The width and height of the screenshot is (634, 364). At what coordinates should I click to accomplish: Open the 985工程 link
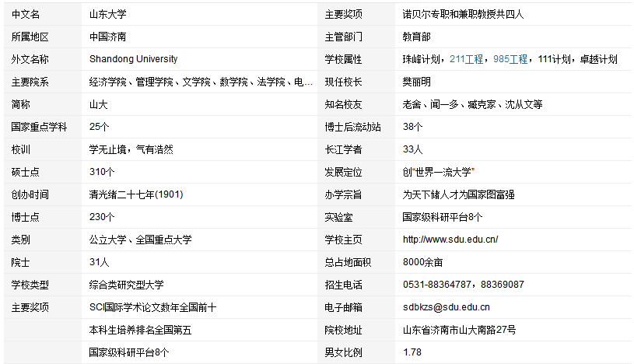(x=510, y=59)
